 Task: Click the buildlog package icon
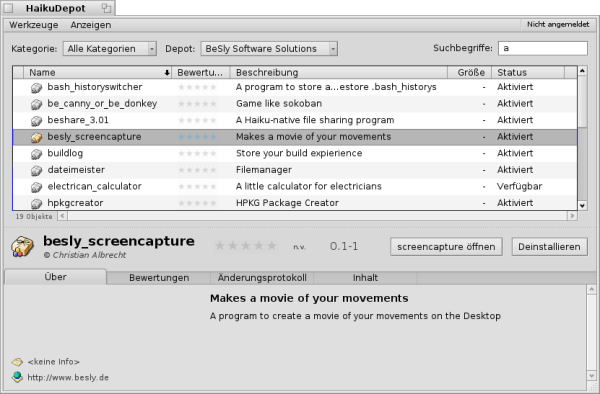pyautogui.click(x=36, y=154)
